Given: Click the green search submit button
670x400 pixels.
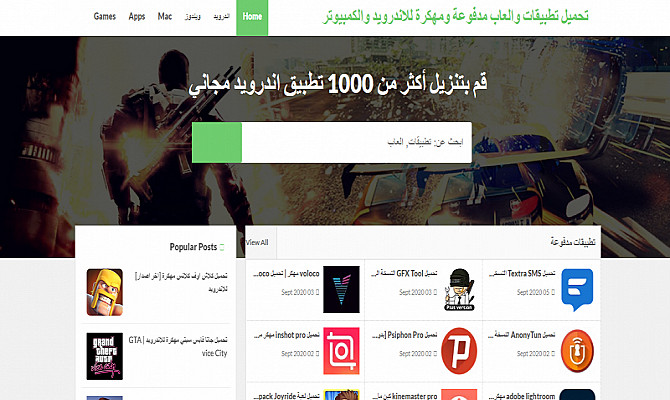Looking at the screenshot, I should click(217, 142).
